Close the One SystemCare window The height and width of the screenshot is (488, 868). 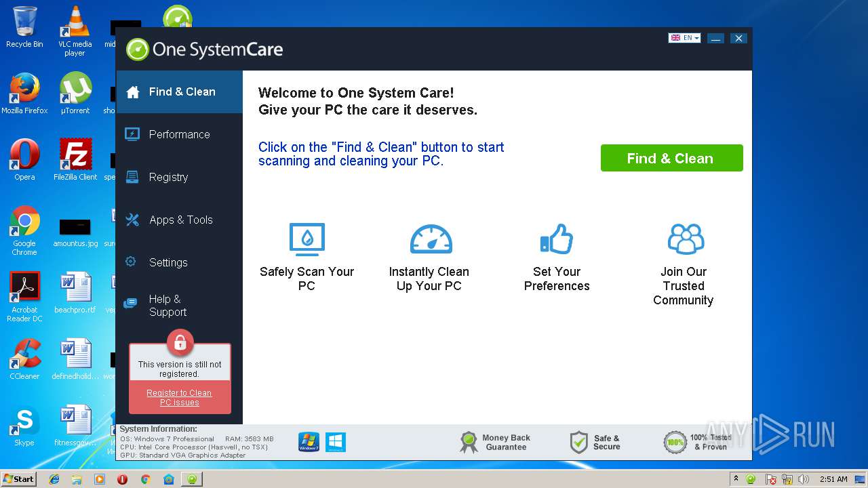[738, 39]
